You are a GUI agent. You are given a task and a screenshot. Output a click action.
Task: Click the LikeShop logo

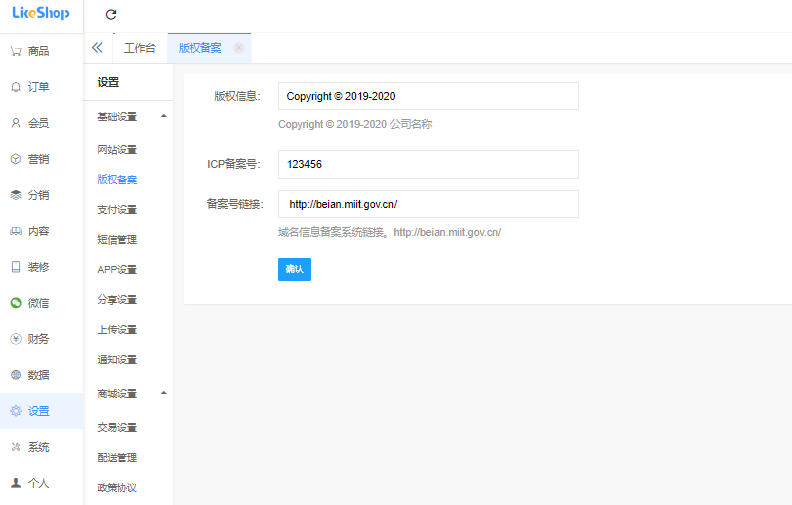pyautogui.click(x=41, y=13)
